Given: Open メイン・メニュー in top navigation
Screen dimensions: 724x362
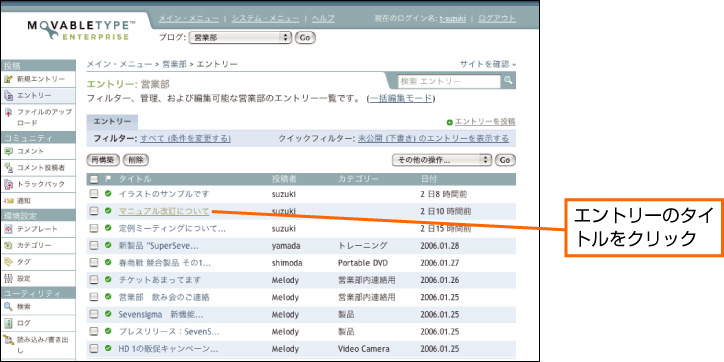Looking at the screenshot, I should [189, 18].
